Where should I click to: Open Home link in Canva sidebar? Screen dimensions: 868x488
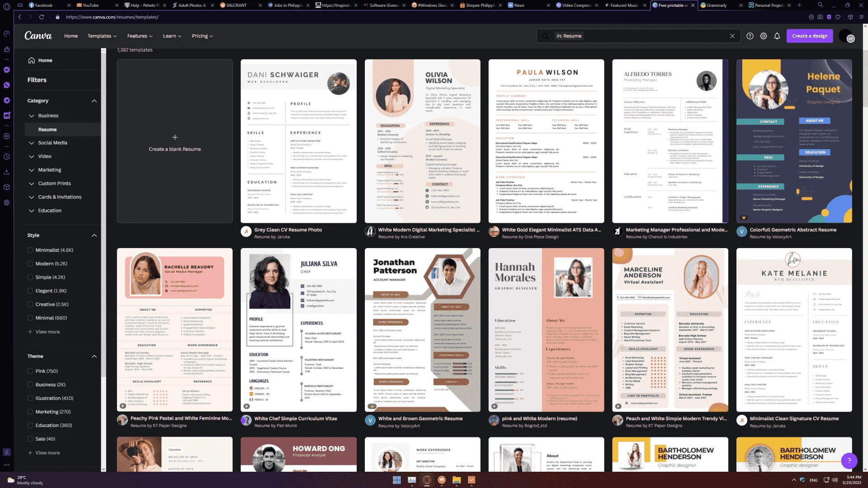coord(40,61)
